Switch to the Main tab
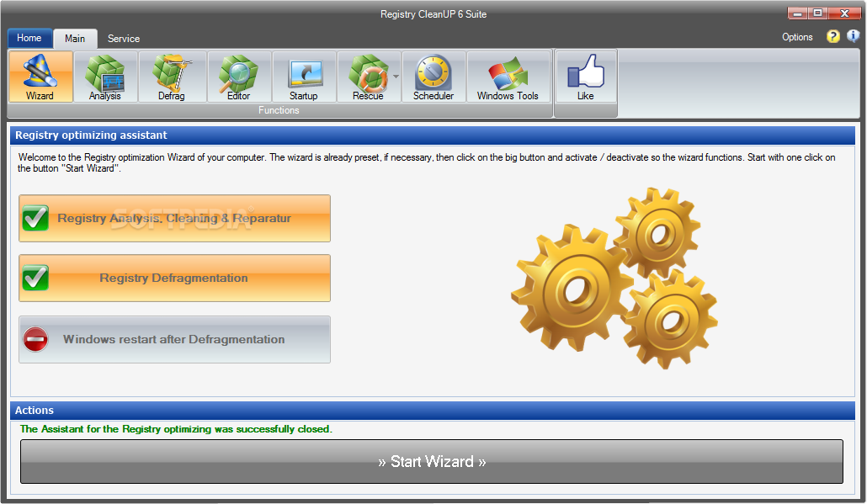This screenshot has width=867, height=504. 75,39
